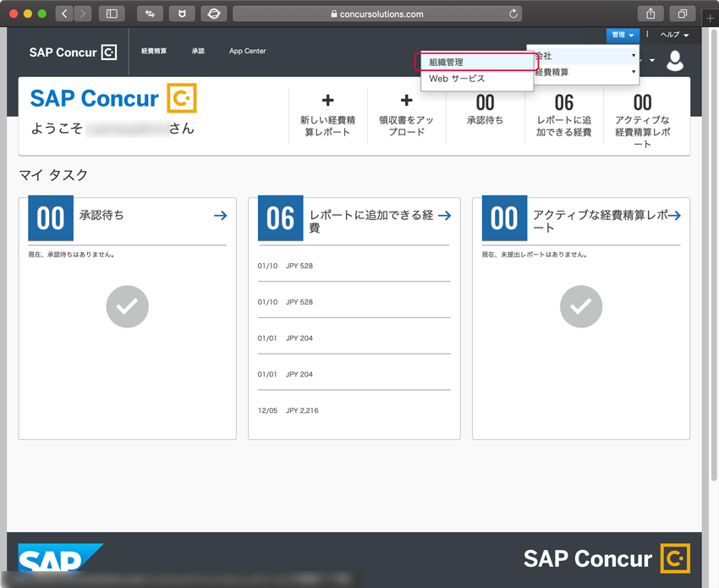Click the 現在、未提出レポートはありません。 message
This screenshot has height=588, width=719.
(x=535, y=255)
